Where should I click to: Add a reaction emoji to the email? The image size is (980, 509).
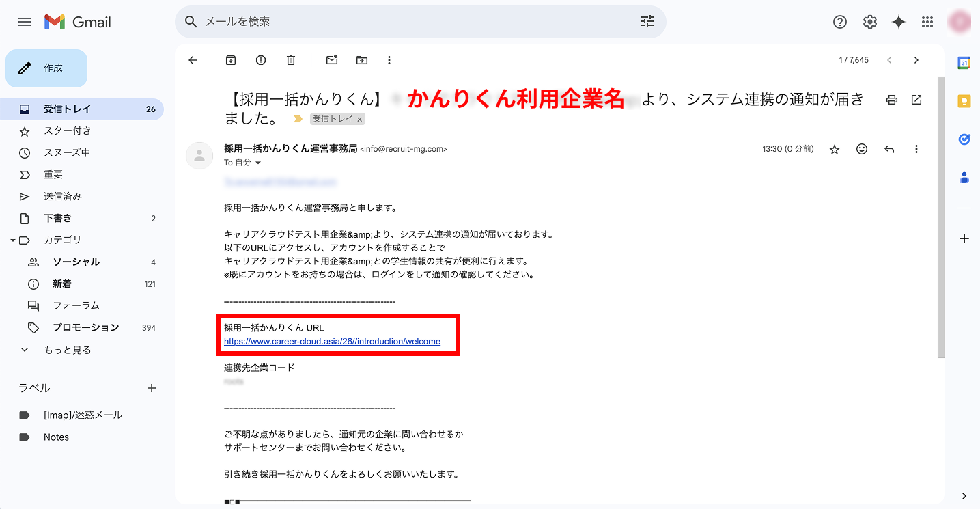(x=861, y=148)
